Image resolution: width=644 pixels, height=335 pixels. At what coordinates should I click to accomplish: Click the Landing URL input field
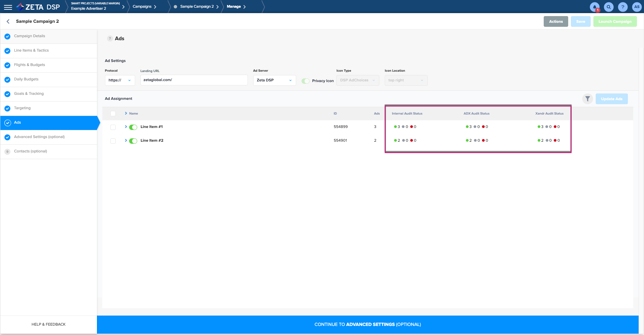[194, 80]
